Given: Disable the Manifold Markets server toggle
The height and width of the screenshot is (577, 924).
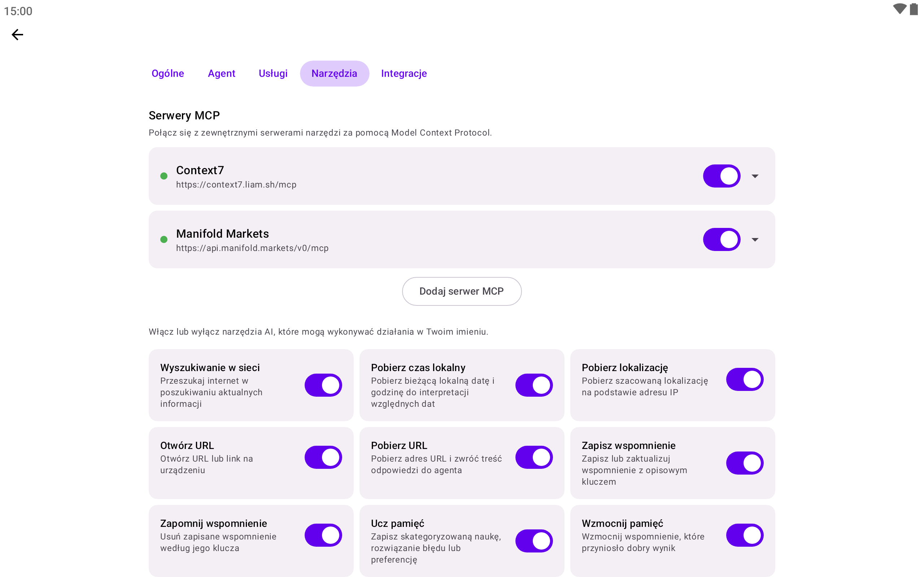Looking at the screenshot, I should point(722,239).
